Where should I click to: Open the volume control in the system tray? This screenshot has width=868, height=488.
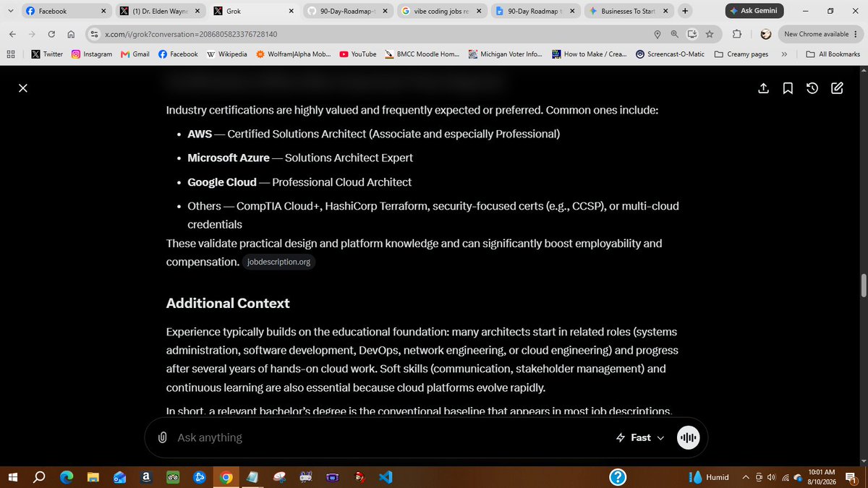[771, 477]
